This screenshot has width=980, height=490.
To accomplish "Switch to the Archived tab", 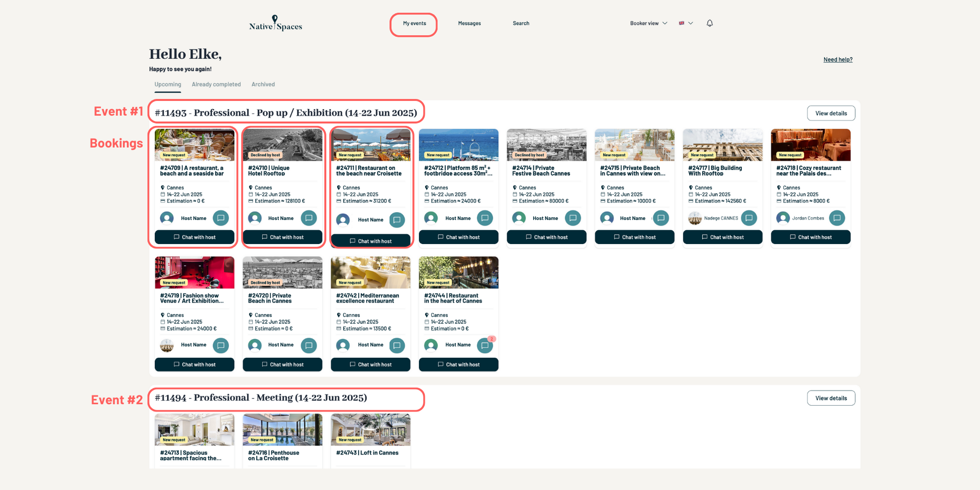I will click(263, 84).
